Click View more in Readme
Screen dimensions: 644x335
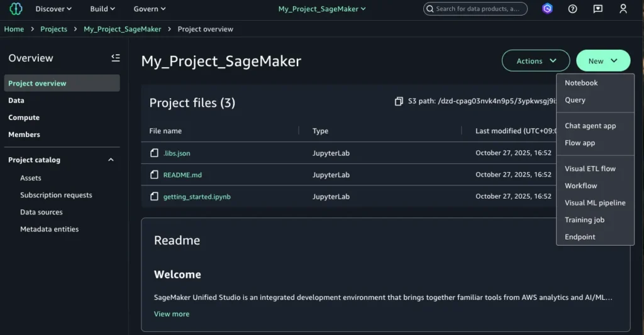[172, 314]
